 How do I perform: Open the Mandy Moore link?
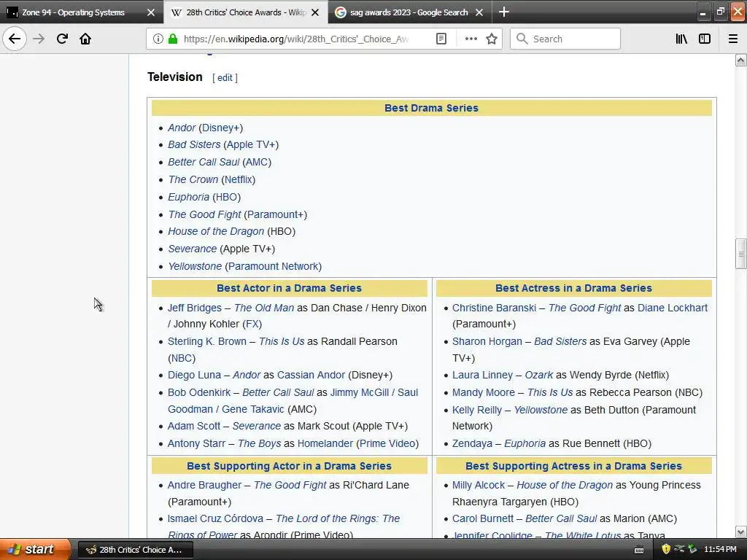click(483, 392)
